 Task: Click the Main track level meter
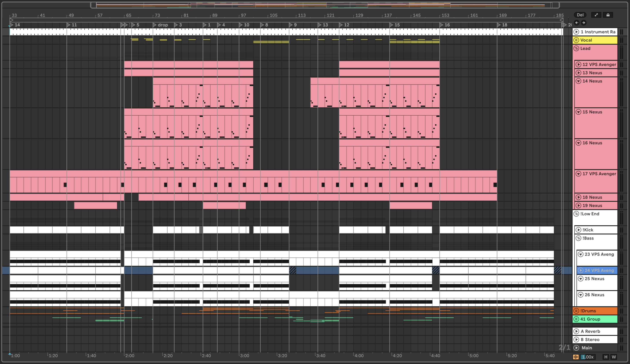[621, 348]
